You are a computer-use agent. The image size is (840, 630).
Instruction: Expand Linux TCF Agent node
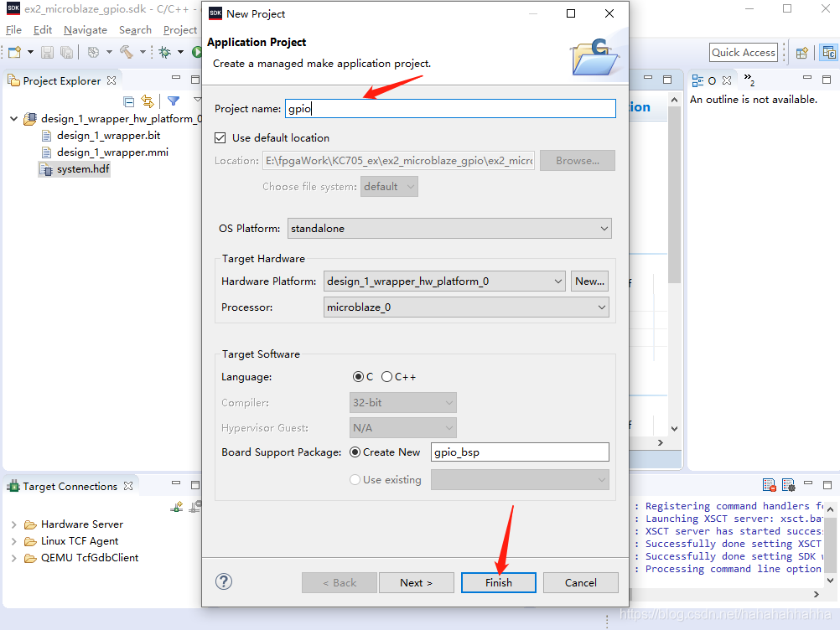click(14, 541)
